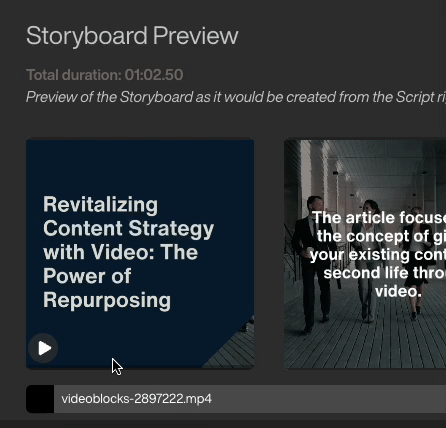The width and height of the screenshot is (446, 428).
Task: Click the Storyboard Preview heading
Action: pos(132,36)
